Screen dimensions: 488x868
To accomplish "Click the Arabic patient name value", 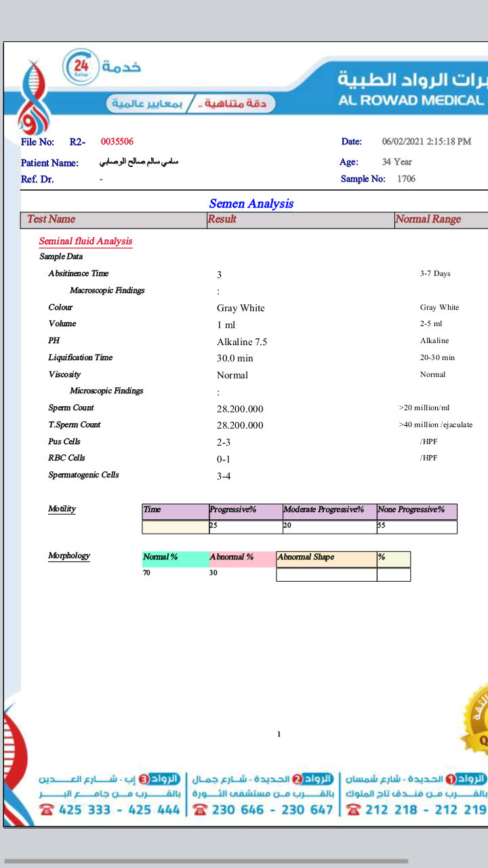I will coord(139,162).
